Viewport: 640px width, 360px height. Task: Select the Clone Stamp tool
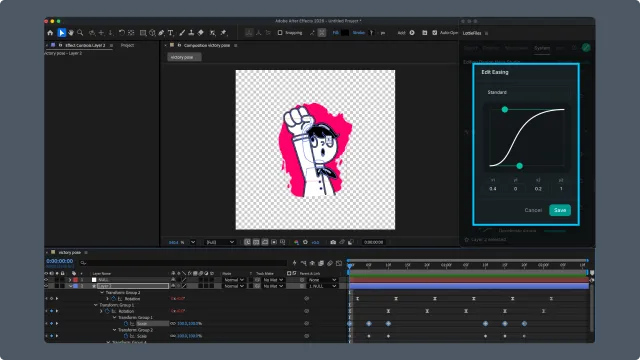click(x=191, y=33)
